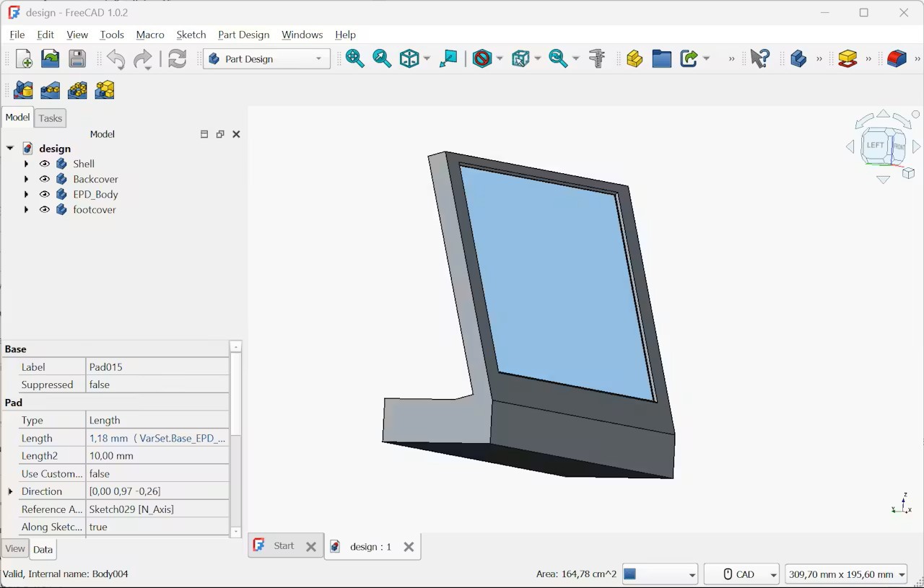Expand the EPD_Body tree item
Image resolution: width=924 pixels, height=588 pixels.
27,195
